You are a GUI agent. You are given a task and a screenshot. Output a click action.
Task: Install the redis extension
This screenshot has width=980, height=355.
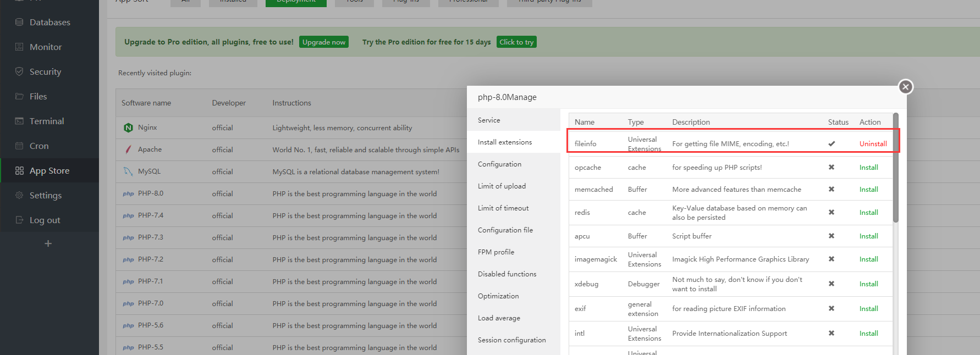coord(868,213)
